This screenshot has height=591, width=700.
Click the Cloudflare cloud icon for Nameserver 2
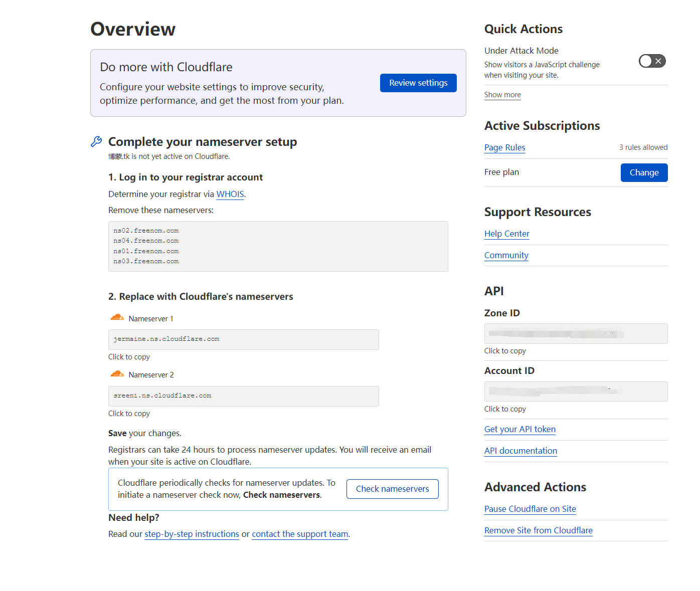pyautogui.click(x=117, y=374)
